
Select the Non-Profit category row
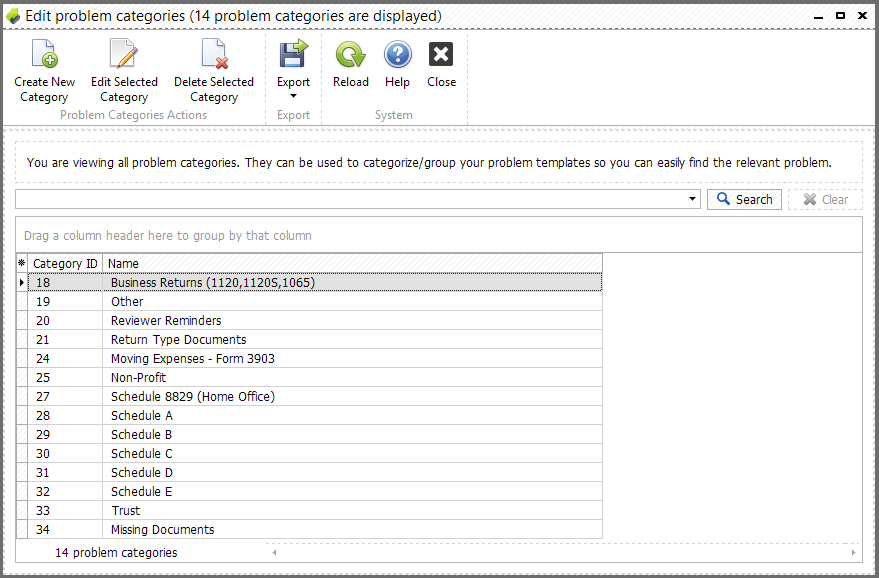(x=314, y=378)
